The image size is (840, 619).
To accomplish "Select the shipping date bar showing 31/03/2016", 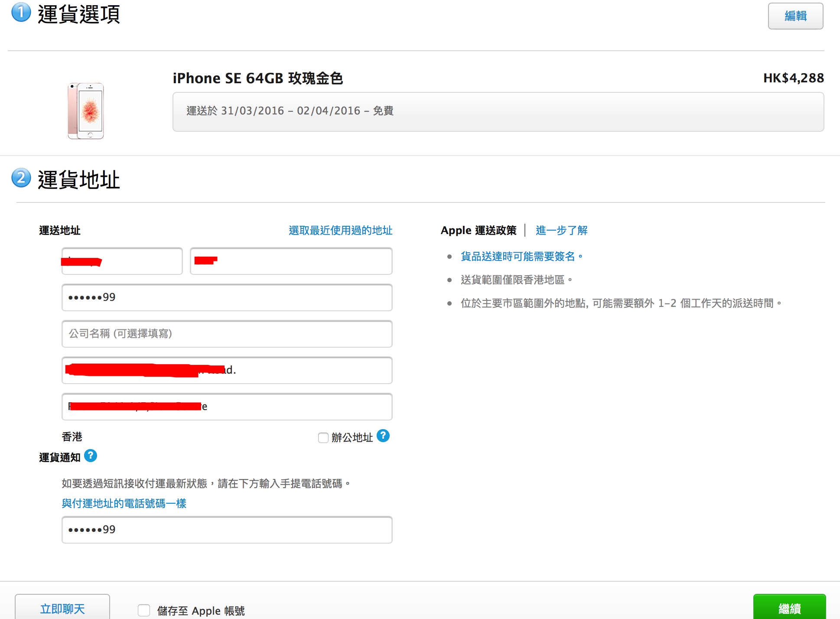I will coord(498,111).
